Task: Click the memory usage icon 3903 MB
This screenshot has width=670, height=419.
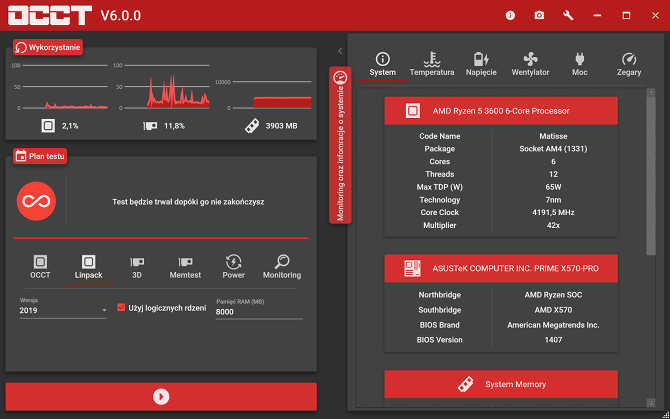Action: [252, 126]
